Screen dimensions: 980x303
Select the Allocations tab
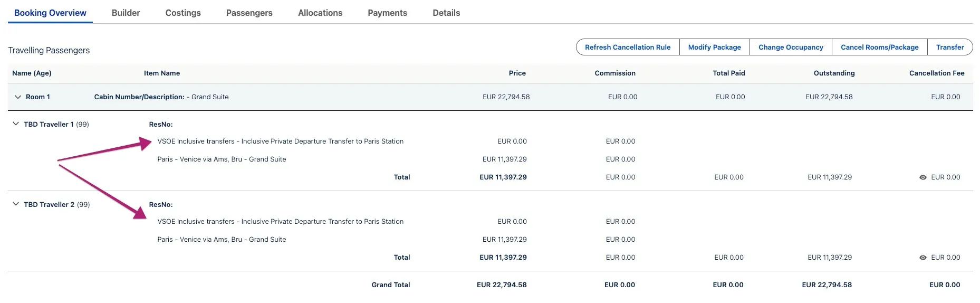320,13
